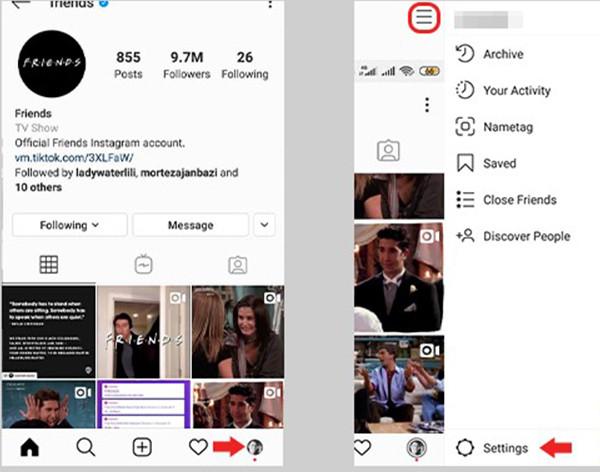Open the Close Friends menu entry

point(522,199)
